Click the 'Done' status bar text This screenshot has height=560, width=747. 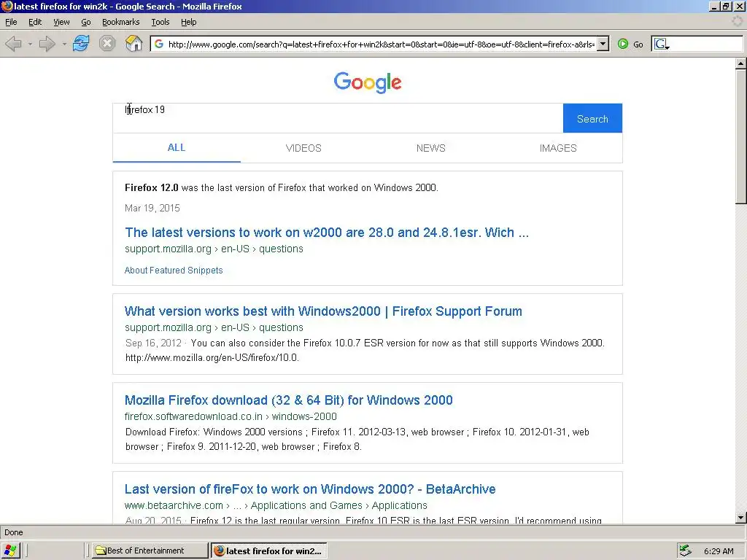(x=14, y=532)
